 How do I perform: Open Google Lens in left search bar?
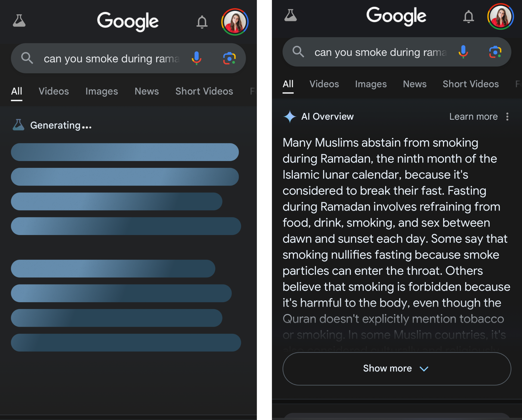click(229, 58)
